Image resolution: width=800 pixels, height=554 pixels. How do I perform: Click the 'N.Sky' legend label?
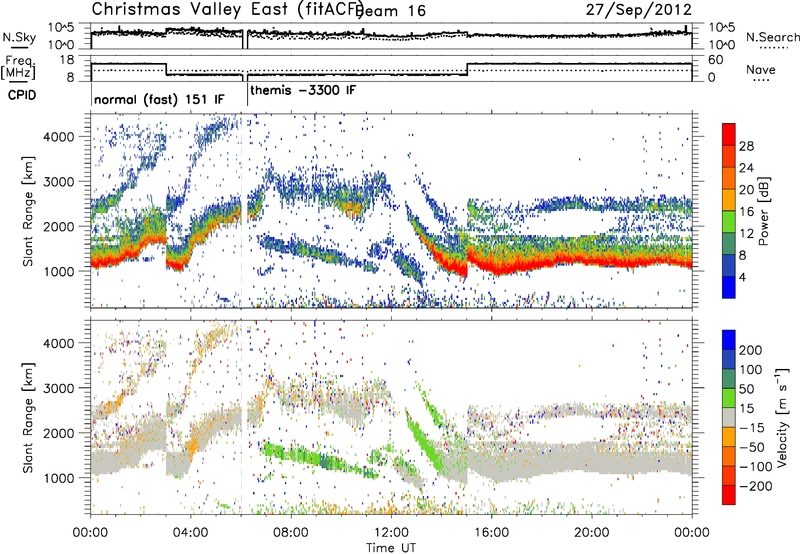point(19,37)
